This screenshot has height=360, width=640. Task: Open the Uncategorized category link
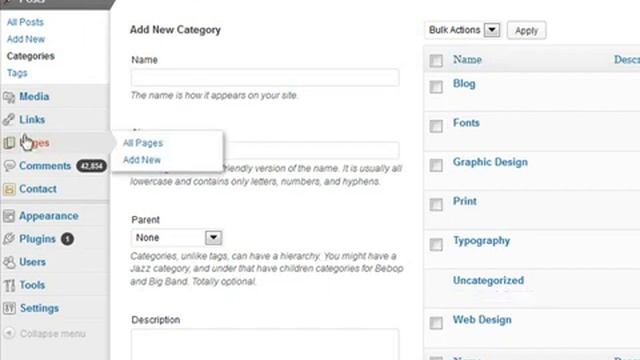pyautogui.click(x=488, y=280)
